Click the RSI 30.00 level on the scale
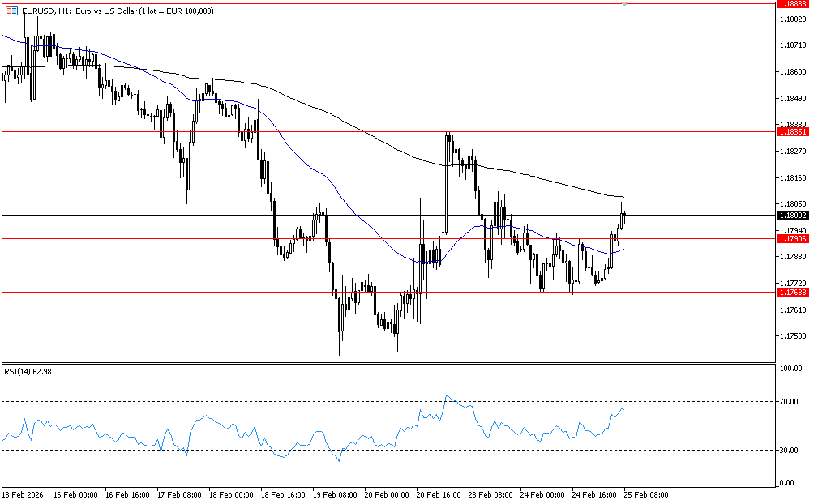The width and height of the screenshot is (818, 504). click(x=789, y=451)
